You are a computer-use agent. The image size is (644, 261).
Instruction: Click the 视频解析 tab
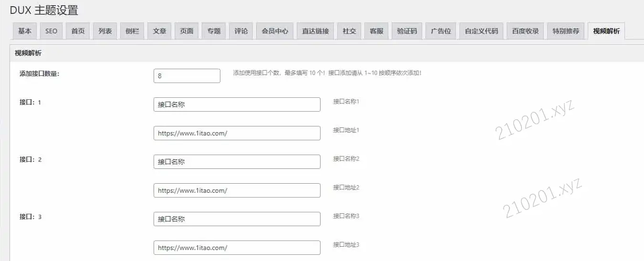pyautogui.click(x=606, y=31)
